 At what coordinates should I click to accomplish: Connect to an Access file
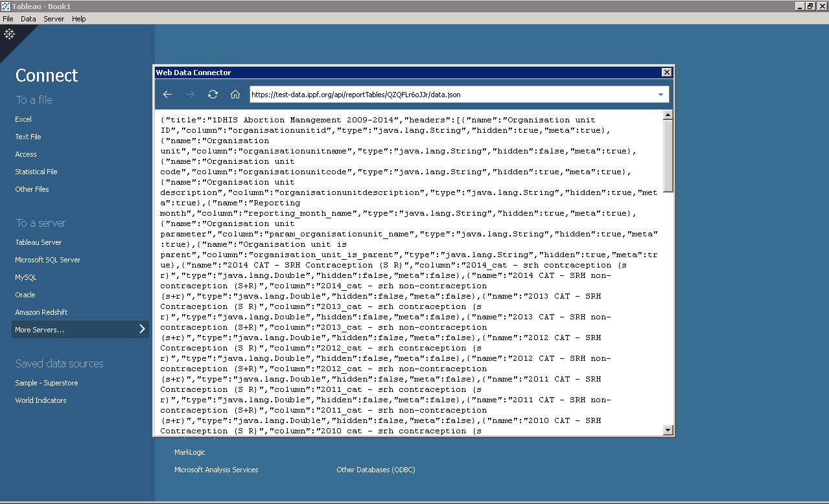point(26,154)
